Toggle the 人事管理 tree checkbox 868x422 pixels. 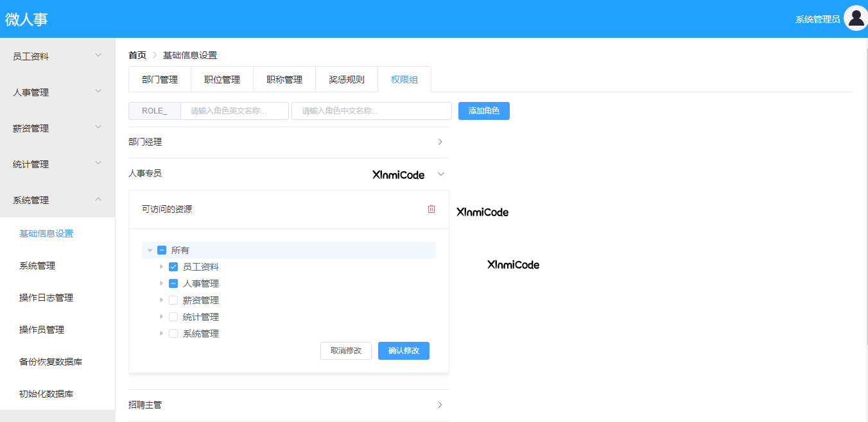(x=173, y=283)
